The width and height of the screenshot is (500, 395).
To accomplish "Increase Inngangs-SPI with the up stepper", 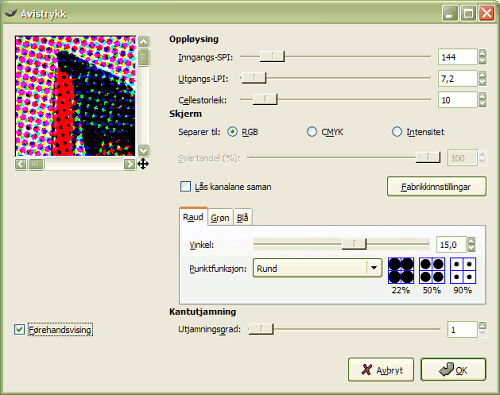I will coord(482,53).
